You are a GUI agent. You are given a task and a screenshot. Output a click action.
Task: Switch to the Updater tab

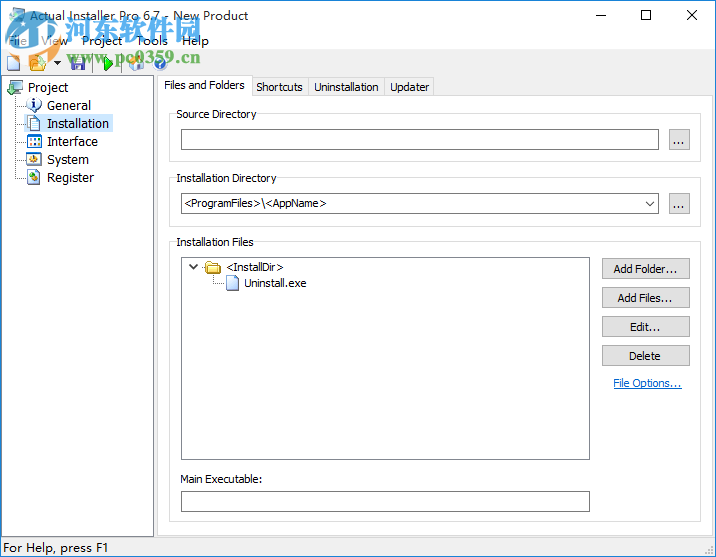click(x=409, y=87)
